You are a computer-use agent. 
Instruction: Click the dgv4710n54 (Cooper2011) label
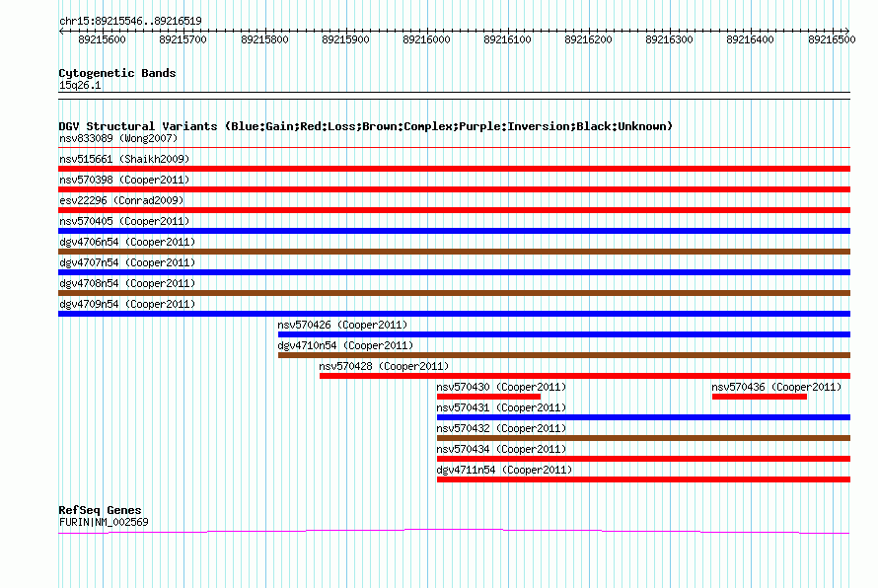click(345, 345)
